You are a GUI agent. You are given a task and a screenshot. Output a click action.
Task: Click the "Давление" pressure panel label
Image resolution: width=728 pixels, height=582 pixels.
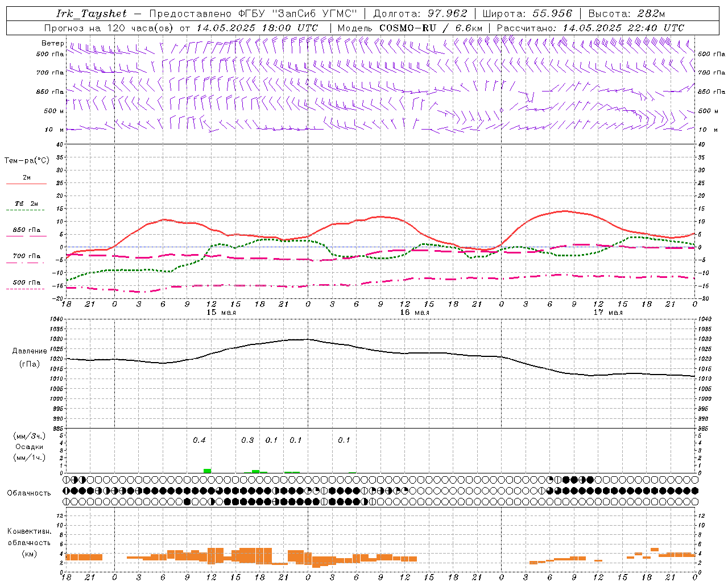(28, 351)
